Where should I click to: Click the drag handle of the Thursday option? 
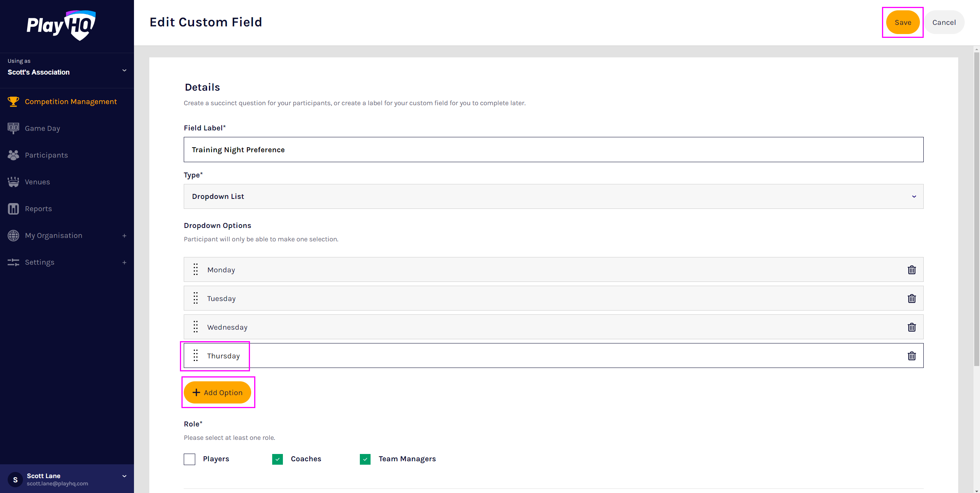point(196,355)
